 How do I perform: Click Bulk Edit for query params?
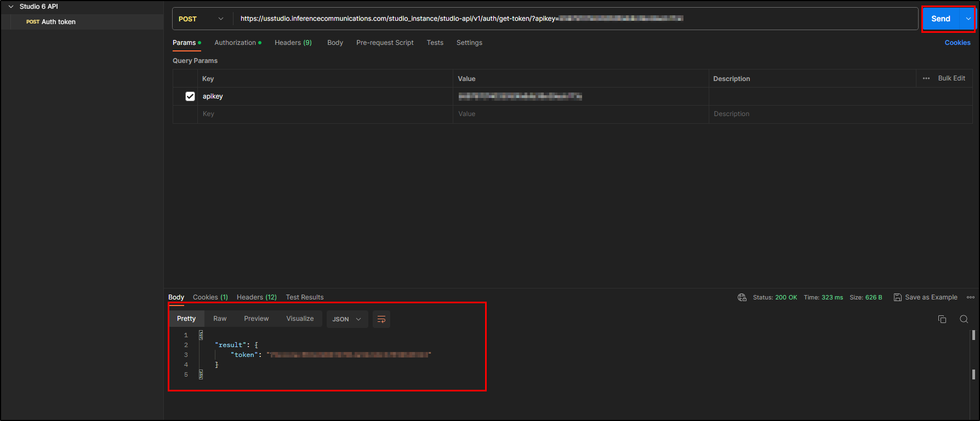951,78
